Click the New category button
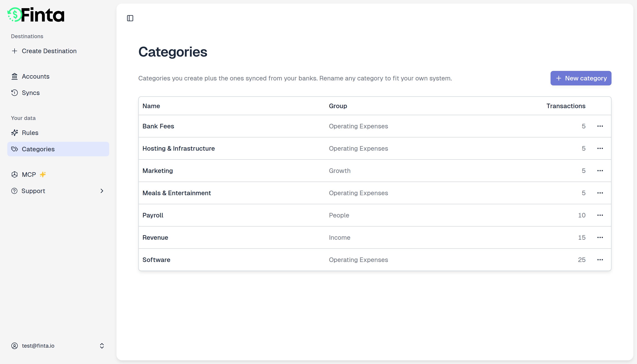The height and width of the screenshot is (364, 637). click(x=581, y=78)
